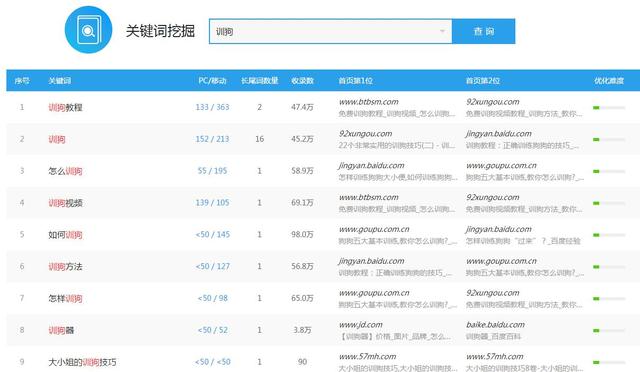Screen dimensions: 640x372
Task: Click the blue 查询 button
Action: [484, 31]
